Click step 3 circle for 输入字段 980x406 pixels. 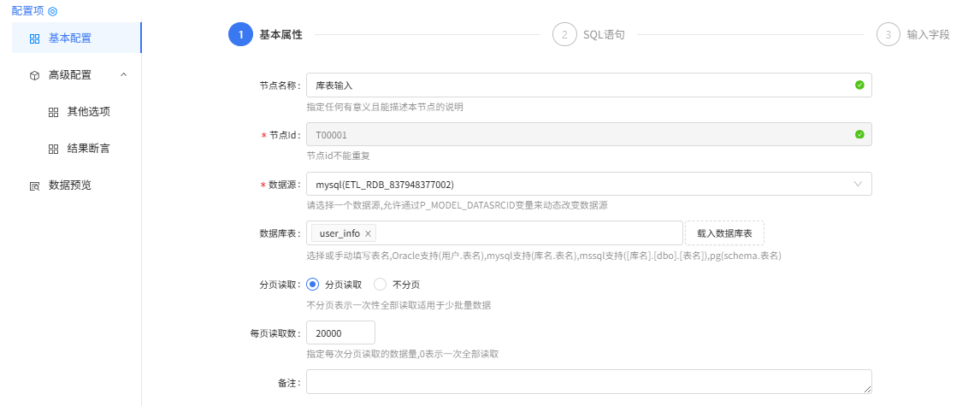(x=888, y=34)
